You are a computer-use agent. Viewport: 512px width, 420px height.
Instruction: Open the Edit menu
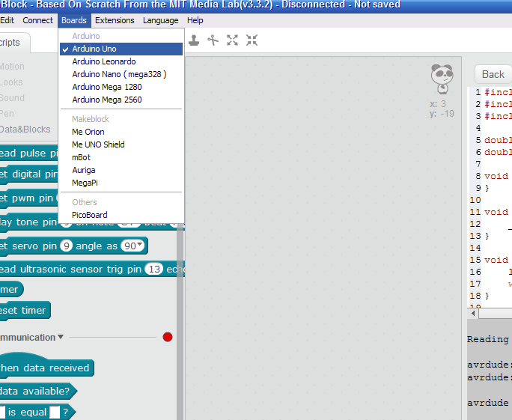click(x=7, y=20)
